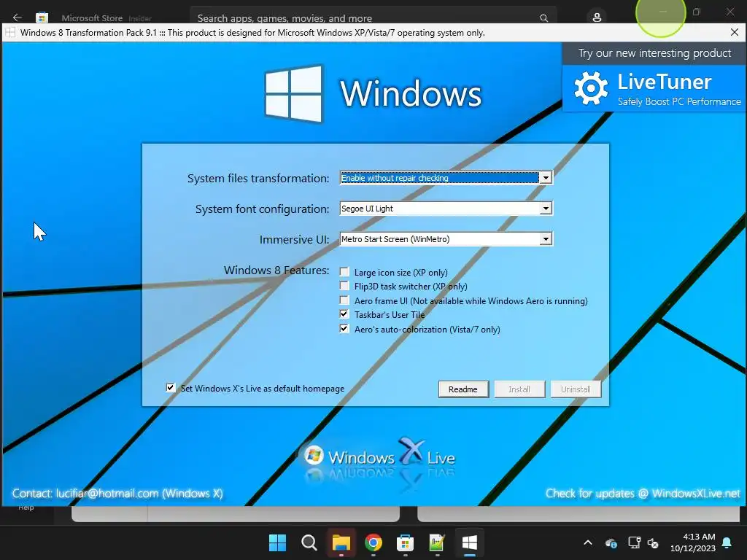Launch Google Chrome from taskbar

pos(373,542)
